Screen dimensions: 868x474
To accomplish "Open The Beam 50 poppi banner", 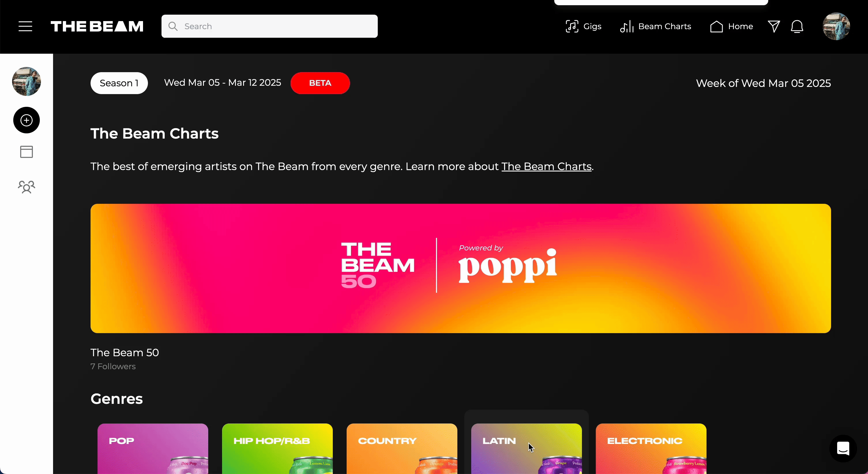I will pyautogui.click(x=461, y=268).
